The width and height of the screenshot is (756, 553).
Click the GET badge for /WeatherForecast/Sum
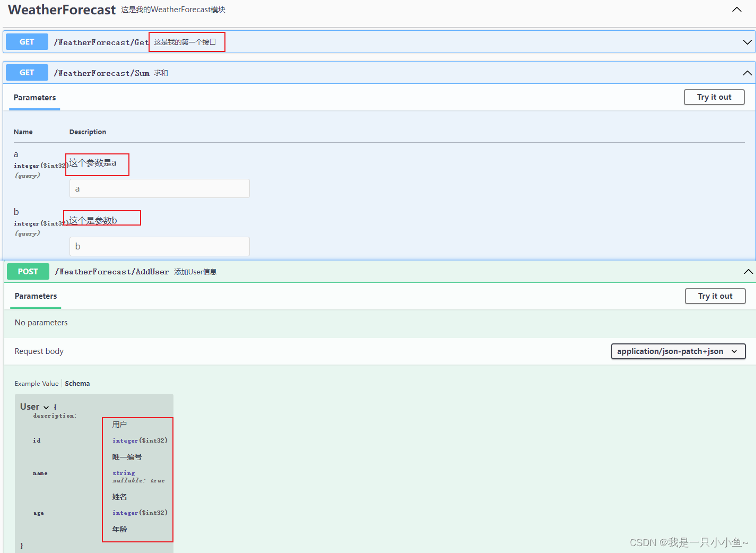click(27, 73)
